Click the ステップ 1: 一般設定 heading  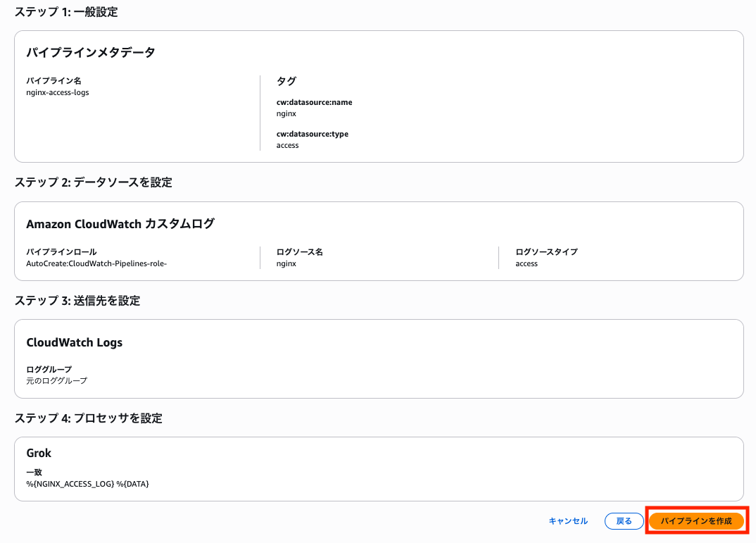(x=67, y=12)
